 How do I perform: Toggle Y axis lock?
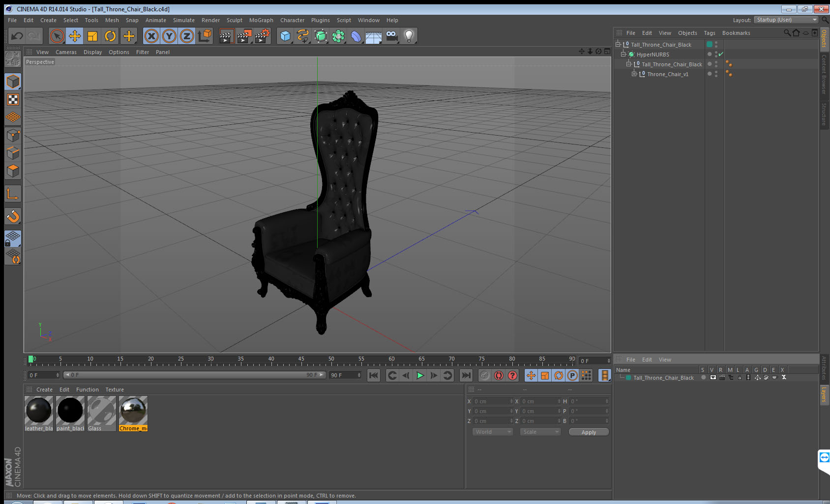click(169, 36)
